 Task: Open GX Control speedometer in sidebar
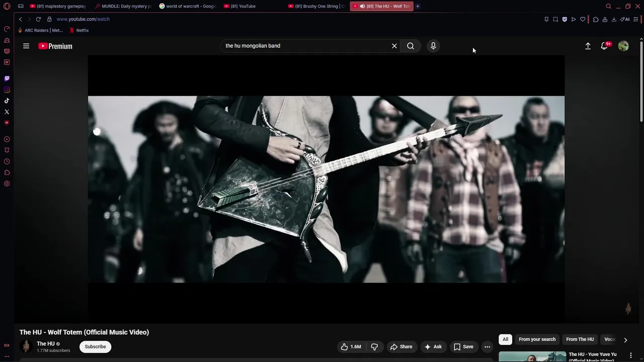click(7, 29)
